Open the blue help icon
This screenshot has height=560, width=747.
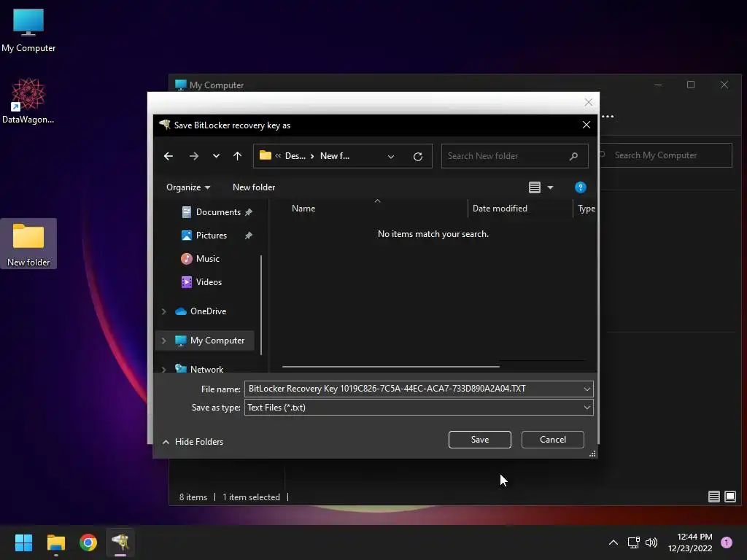(580, 187)
